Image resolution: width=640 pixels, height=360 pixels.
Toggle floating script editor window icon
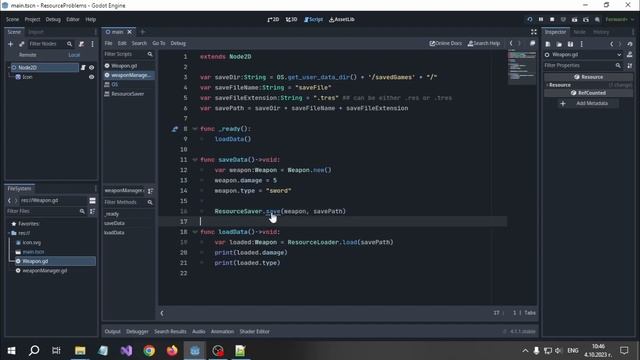coord(532,43)
